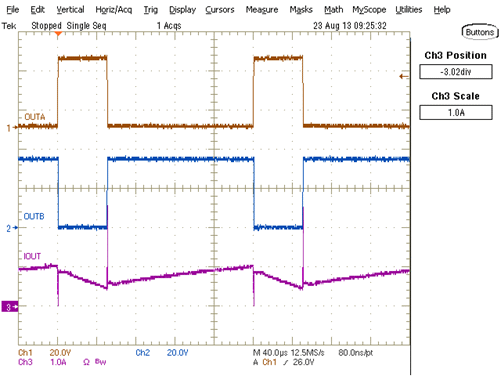501x376 pixels.
Task: Click the channel 1 ground reference marker
Action: click(x=12, y=128)
